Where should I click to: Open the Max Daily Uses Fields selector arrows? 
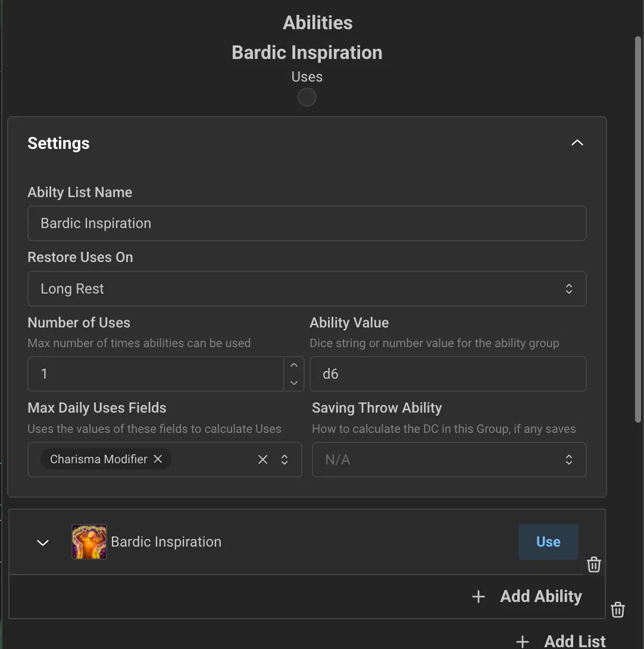(x=285, y=460)
